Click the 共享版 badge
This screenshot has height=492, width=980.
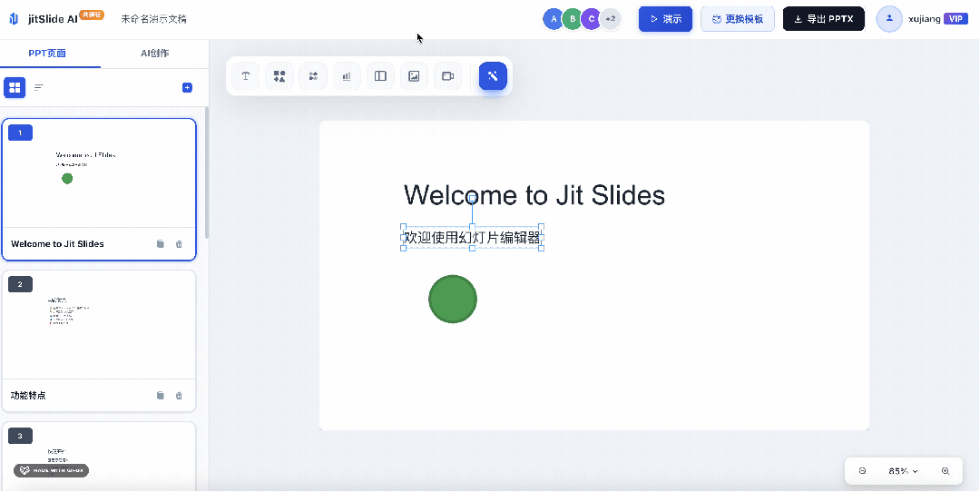(92, 15)
